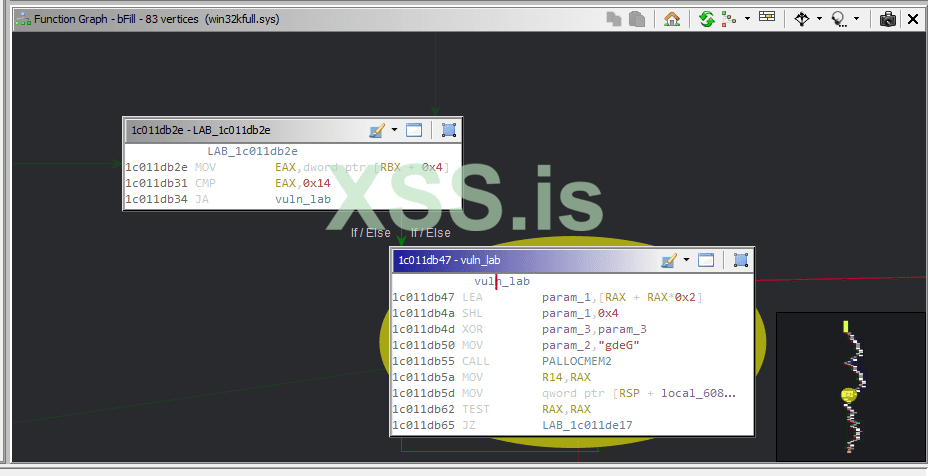Open the layout options dropdown arrow
This screenshot has width=928, height=476.
tap(747, 19)
